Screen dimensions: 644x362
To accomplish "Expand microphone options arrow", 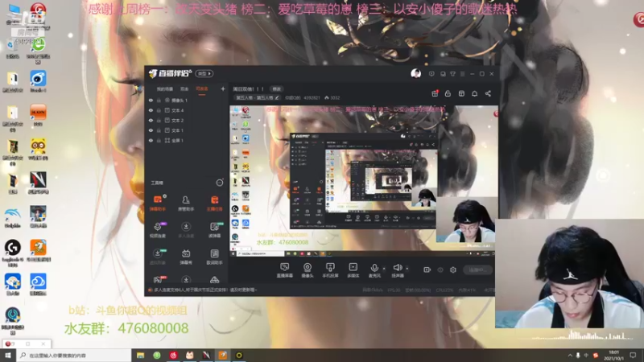I will [x=384, y=269].
